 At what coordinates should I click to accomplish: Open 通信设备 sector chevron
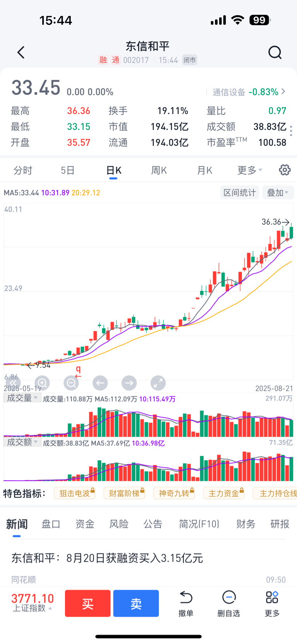(x=283, y=92)
